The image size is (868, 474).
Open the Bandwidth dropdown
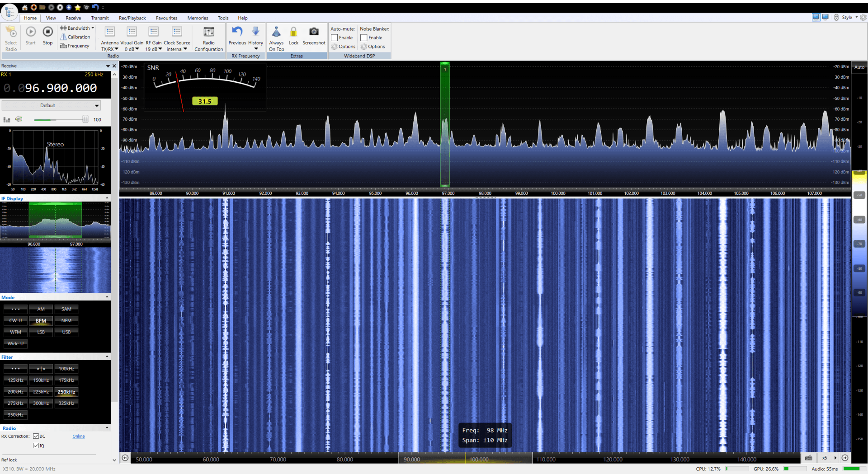point(77,28)
